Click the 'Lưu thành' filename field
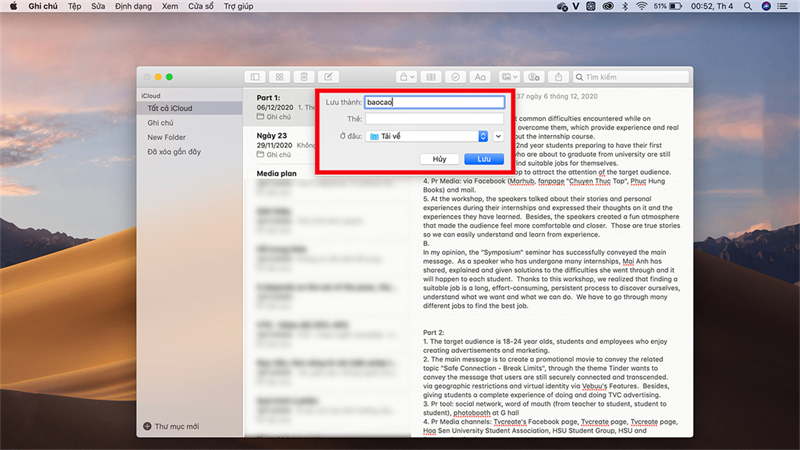This screenshot has width=800, height=450. click(434, 102)
